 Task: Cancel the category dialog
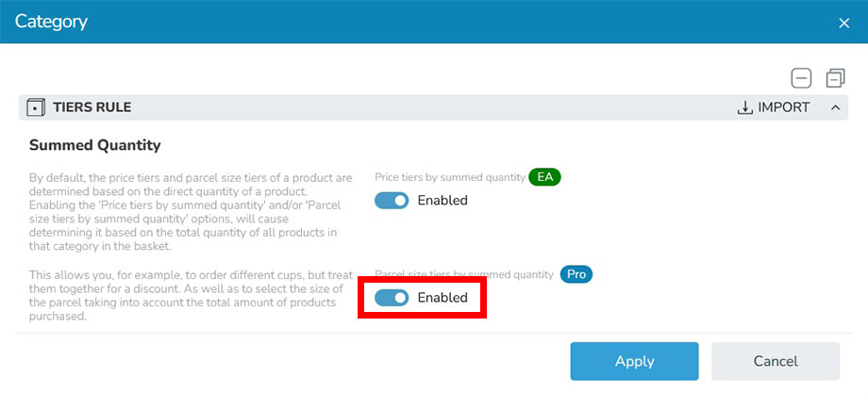(776, 361)
